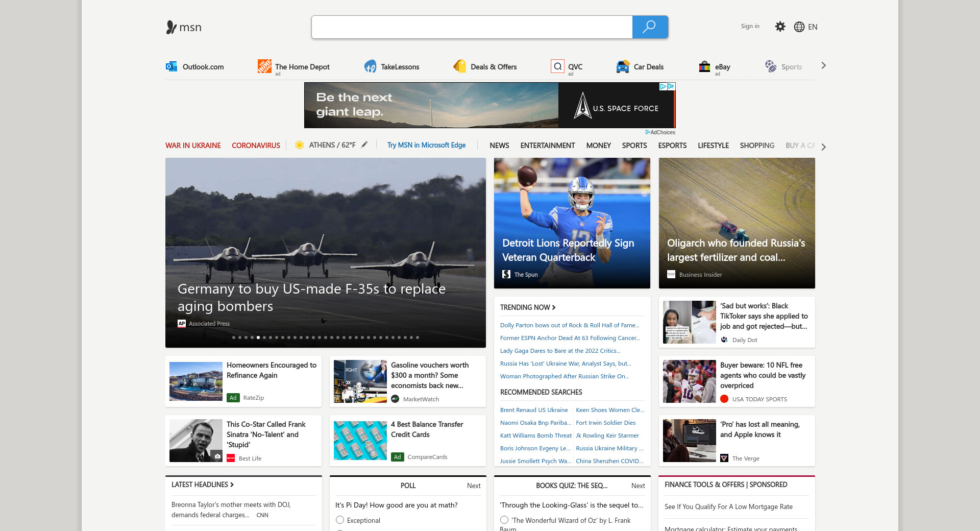Image resolution: width=980 pixels, height=531 pixels.
Task: Open the Outlook.com shortcut icon
Action: click(171, 66)
